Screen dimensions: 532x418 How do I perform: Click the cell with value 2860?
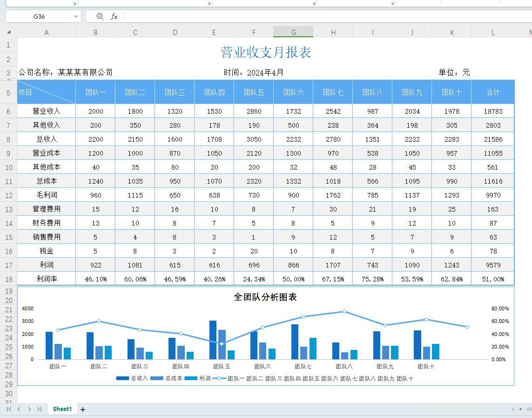click(x=254, y=111)
